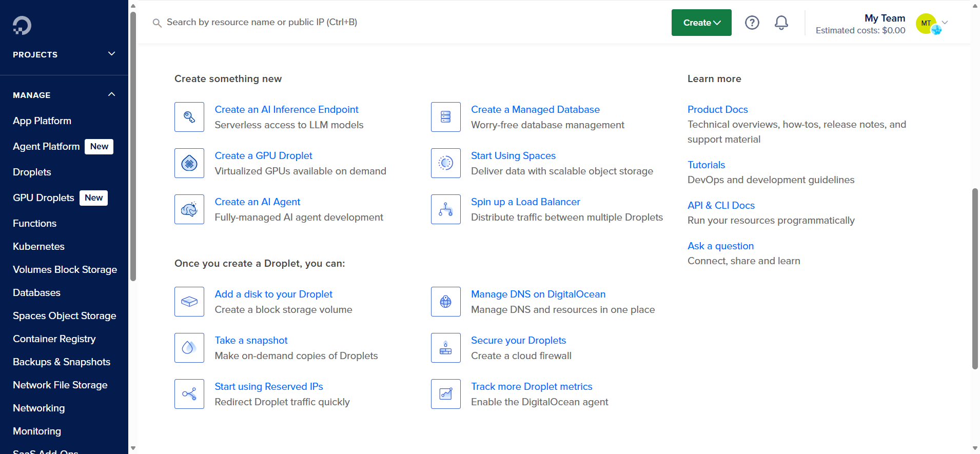Click the Load Balancer icon
This screenshot has height=454, width=980.
coord(446,209)
